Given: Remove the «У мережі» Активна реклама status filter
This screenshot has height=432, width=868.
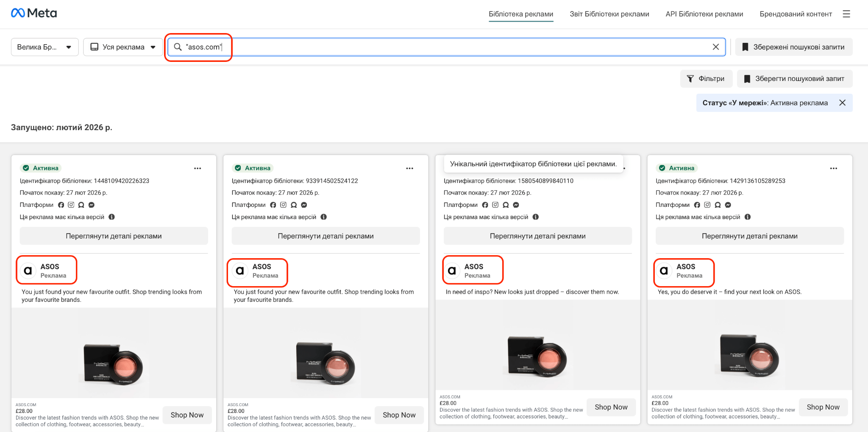Looking at the screenshot, I should [843, 103].
